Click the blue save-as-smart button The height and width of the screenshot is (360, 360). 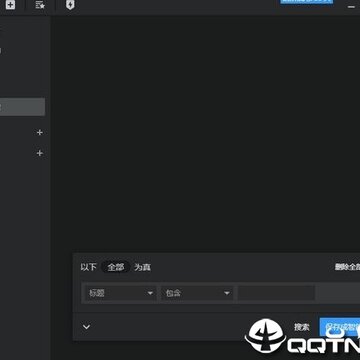340,327
